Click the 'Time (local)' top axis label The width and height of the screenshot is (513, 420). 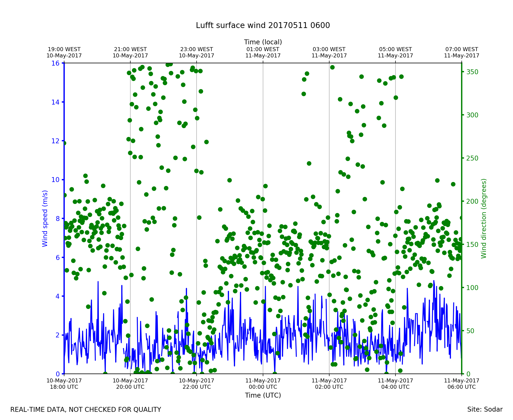[x=263, y=42]
